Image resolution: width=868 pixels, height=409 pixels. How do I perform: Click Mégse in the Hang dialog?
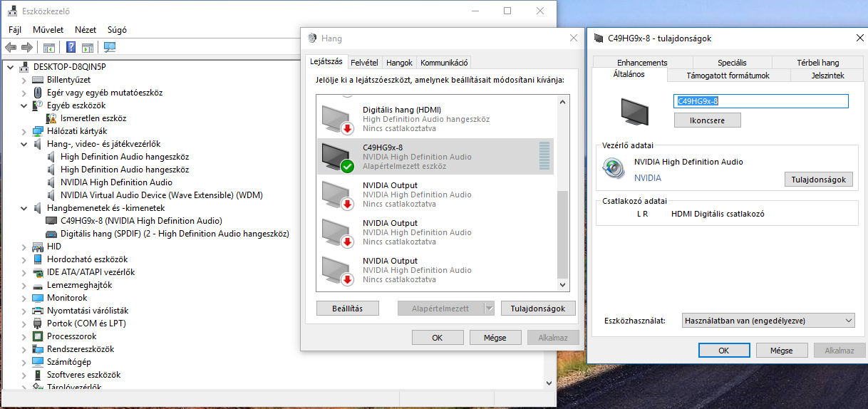pos(495,338)
